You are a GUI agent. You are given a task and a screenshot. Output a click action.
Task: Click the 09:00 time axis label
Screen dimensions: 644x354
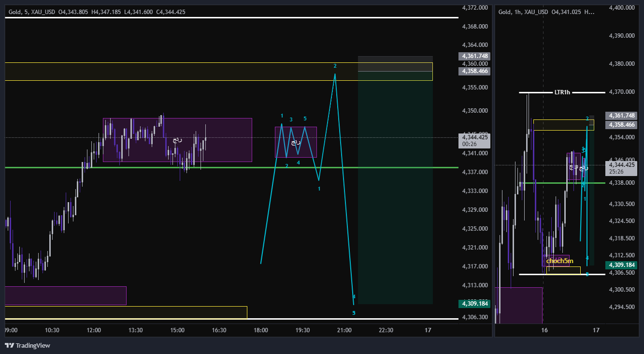[x=11, y=330]
